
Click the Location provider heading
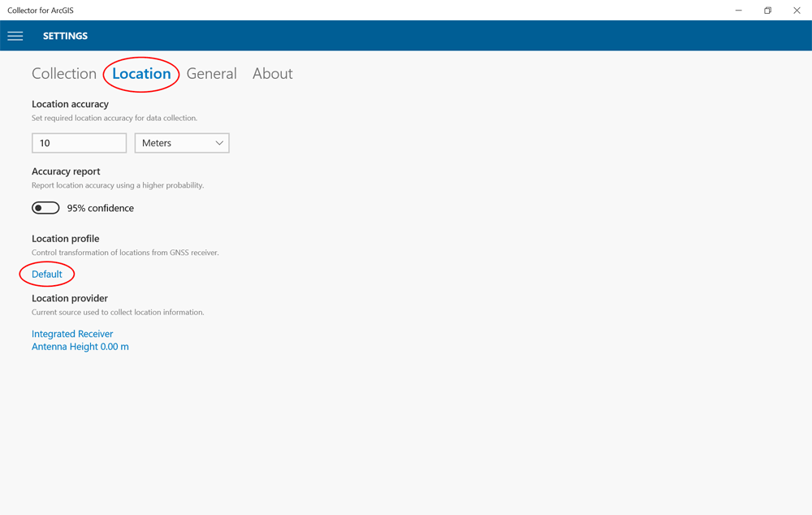pos(70,298)
